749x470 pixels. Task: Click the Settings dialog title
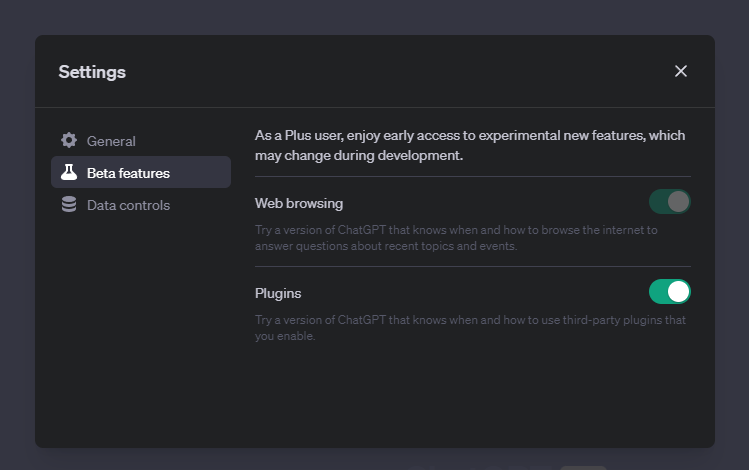pyautogui.click(x=92, y=72)
